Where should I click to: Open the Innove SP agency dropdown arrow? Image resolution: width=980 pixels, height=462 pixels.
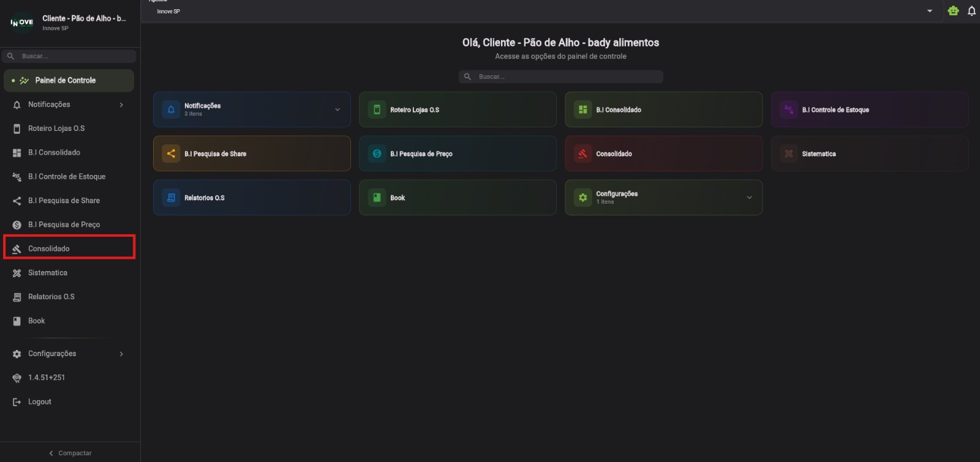point(930,11)
